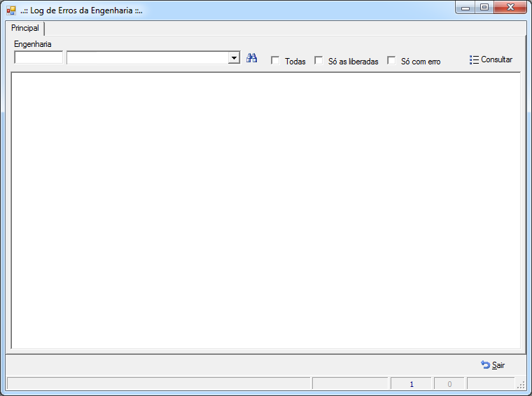Click the Sair button

[x=493, y=365]
